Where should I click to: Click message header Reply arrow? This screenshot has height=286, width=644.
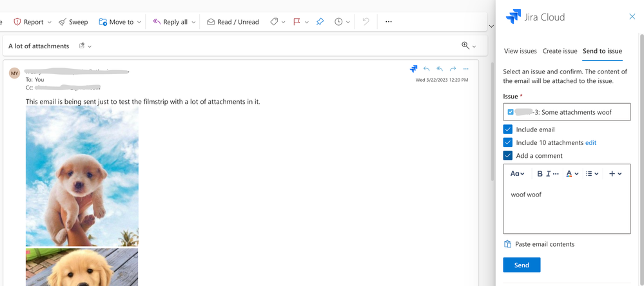pos(427,69)
